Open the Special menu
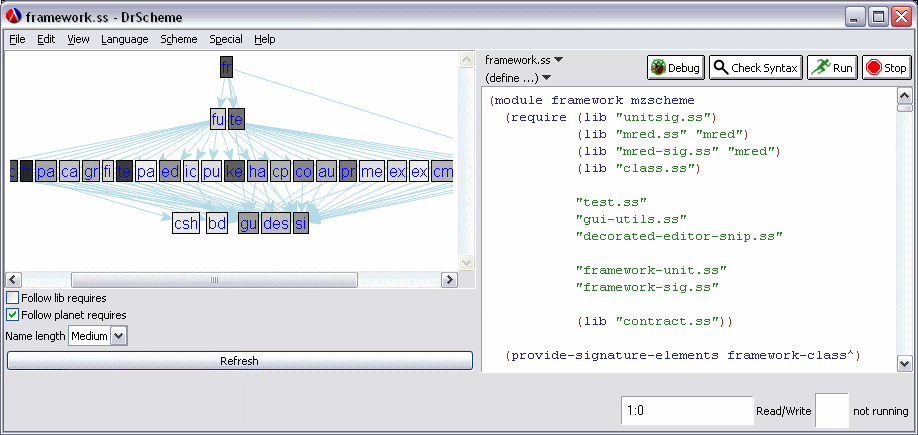This screenshot has width=918, height=435. tap(226, 39)
